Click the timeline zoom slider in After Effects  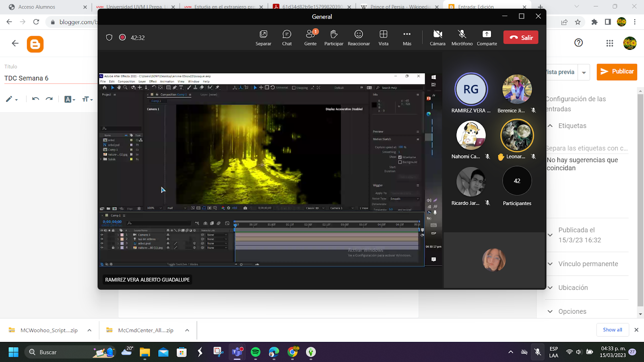246,264
